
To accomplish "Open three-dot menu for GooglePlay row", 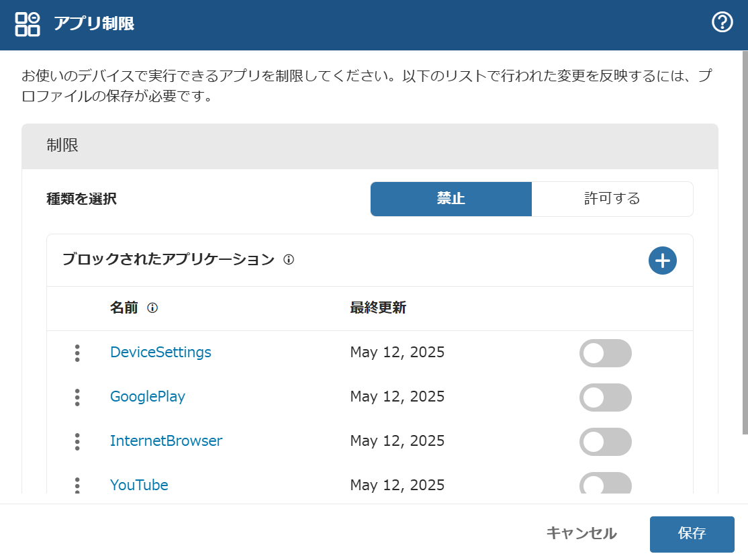I will click(77, 398).
